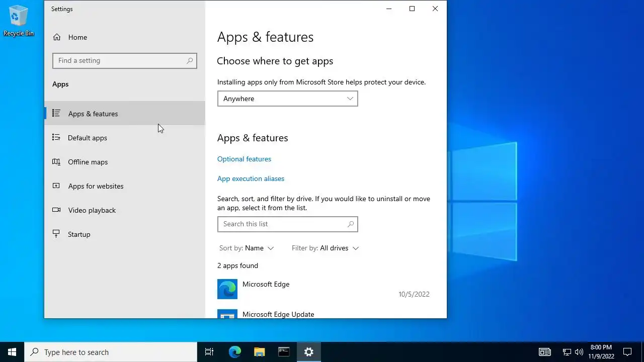The height and width of the screenshot is (362, 644).
Task: Click the Home link in sidebar
Action: pos(77,37)
